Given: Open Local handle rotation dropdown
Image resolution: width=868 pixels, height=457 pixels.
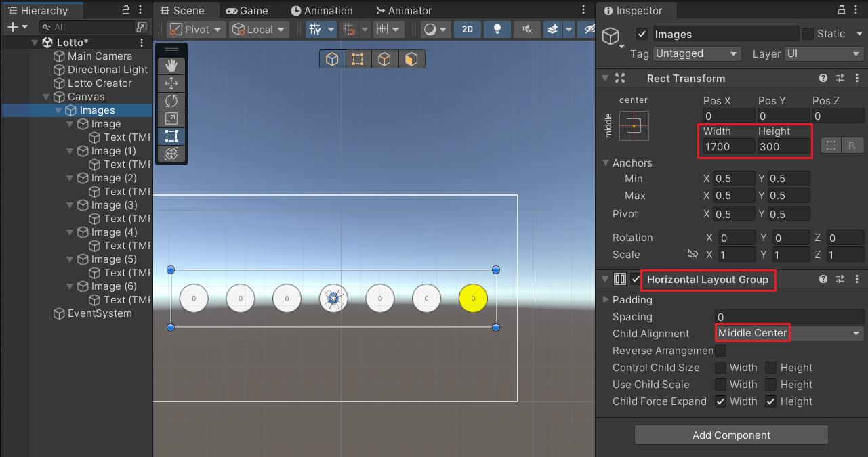Looking at the screenshot, I should point(260,30).
